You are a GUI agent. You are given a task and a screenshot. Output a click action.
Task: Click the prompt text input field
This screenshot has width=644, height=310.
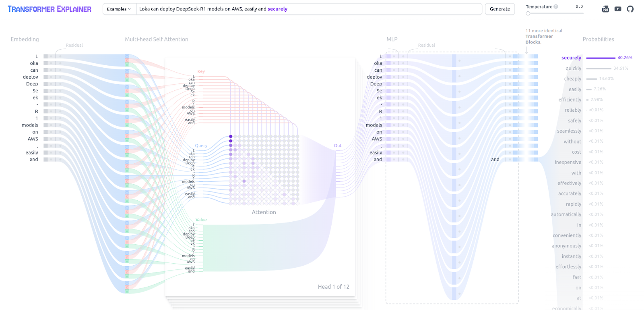pyautogui.click(x=309, y=9)
